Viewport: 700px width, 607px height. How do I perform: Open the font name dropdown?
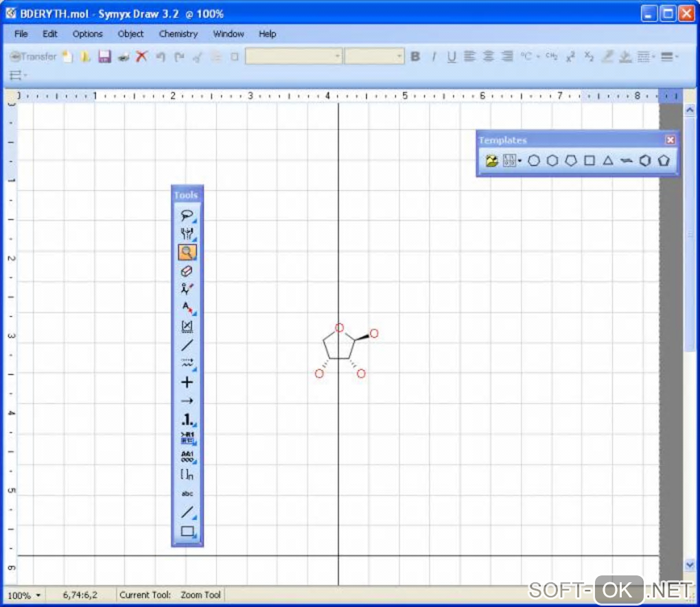click(294, 56)
